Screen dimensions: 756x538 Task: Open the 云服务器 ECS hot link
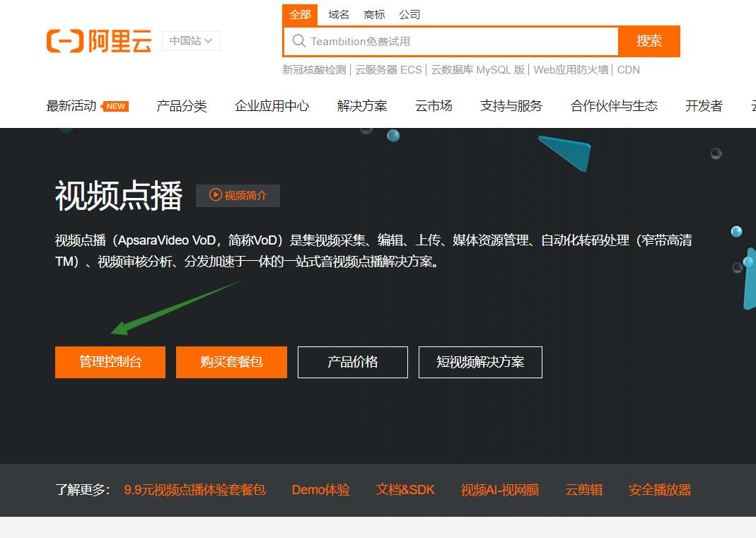click(388, 70)
